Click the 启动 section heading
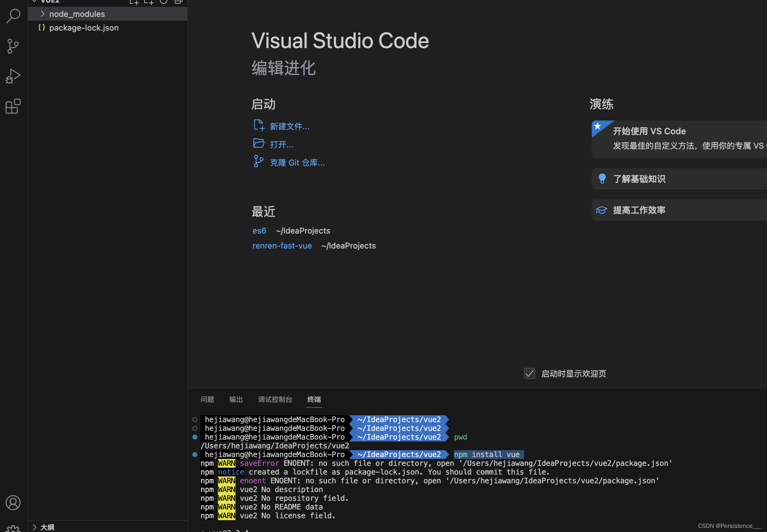This screenshot has height=532, width=767. pos(263,104)
